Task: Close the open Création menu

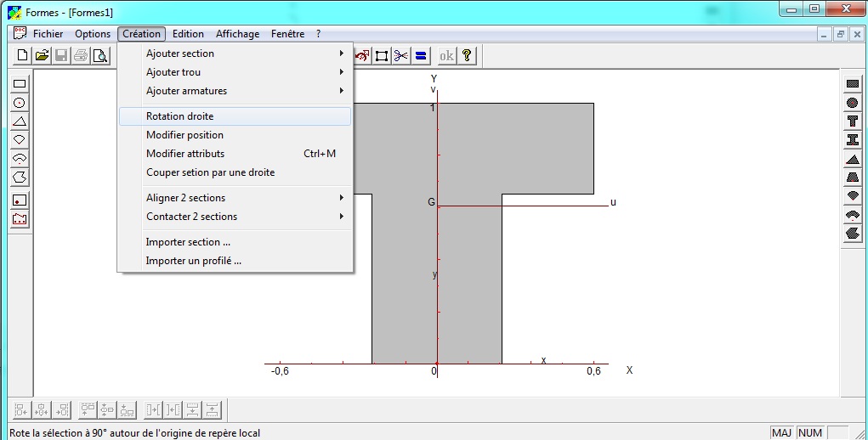Action: (x=141, y=34)
